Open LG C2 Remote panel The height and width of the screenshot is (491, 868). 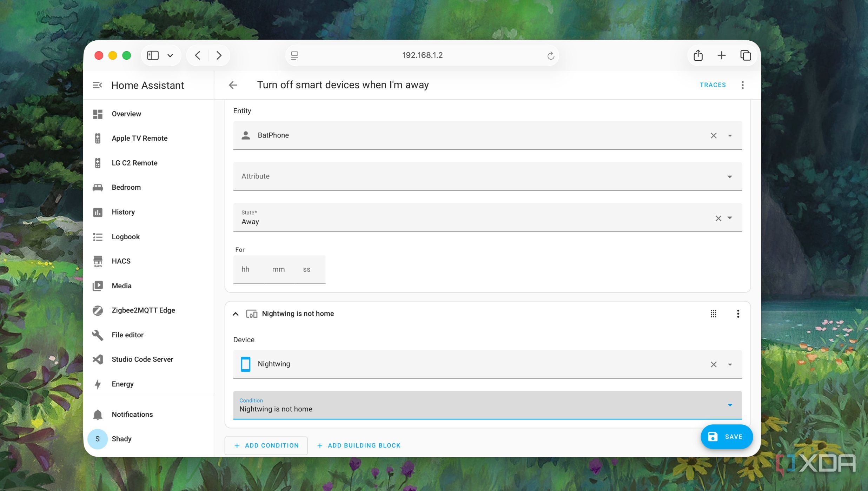[149, 163]
